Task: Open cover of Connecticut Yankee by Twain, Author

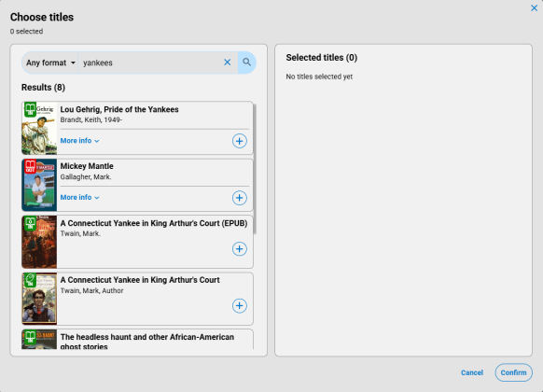Action: click(x=39, y=299)
